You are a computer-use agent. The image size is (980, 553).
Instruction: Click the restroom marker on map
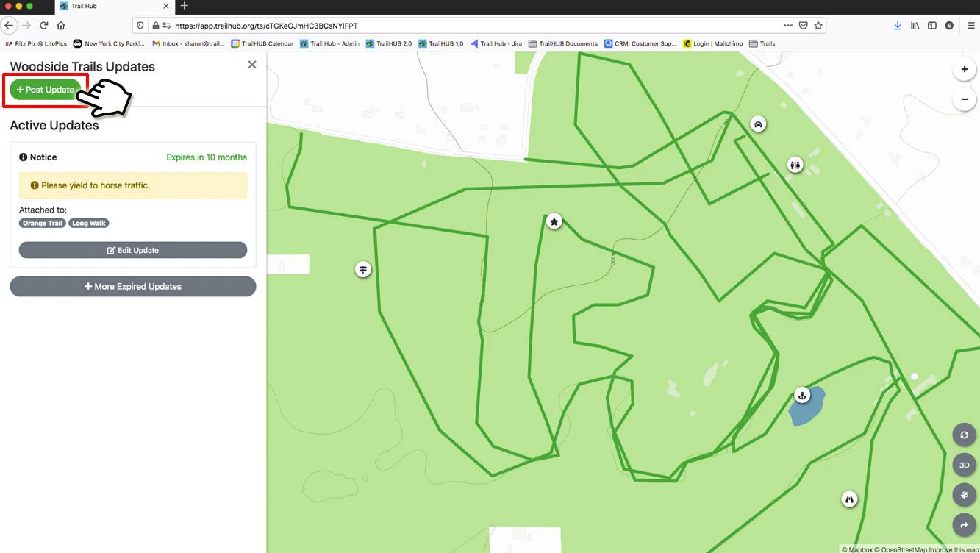pos(795,165)
